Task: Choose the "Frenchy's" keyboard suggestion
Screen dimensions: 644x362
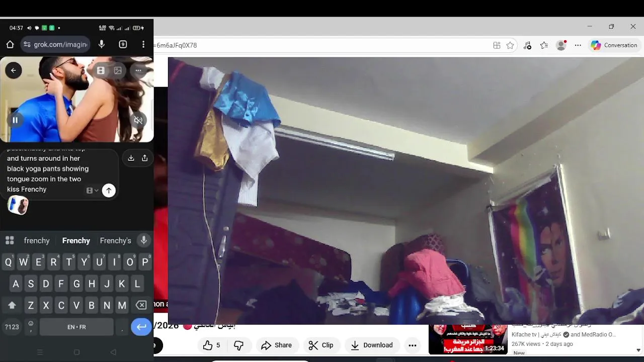Action: pyautogui.click(x=115, y=241)
